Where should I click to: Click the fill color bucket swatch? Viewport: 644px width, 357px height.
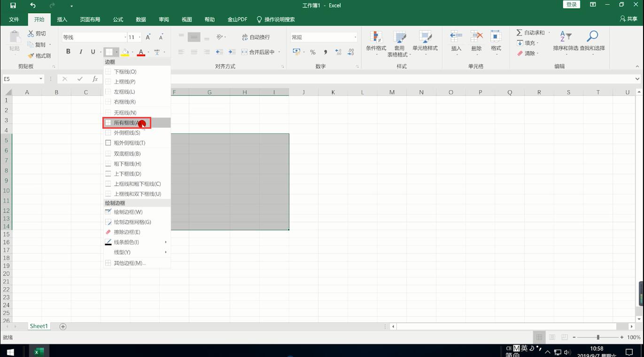click(x=125, y=52)
